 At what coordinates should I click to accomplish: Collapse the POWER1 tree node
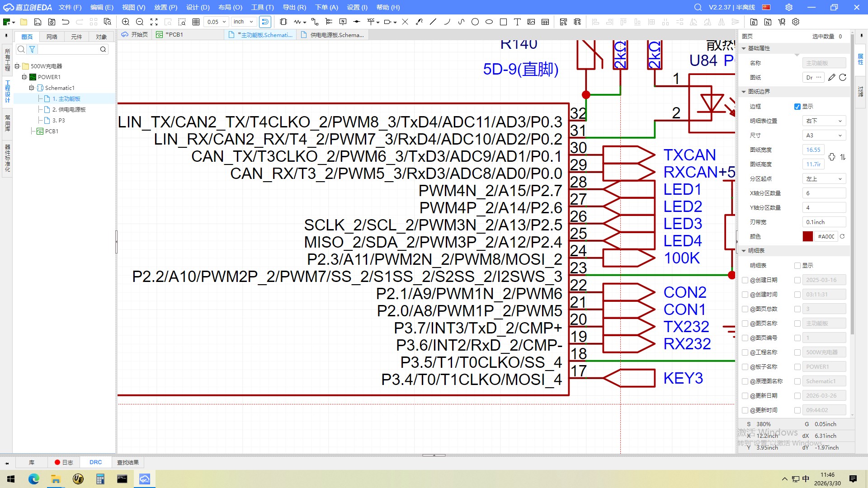(x=24, y=77)
